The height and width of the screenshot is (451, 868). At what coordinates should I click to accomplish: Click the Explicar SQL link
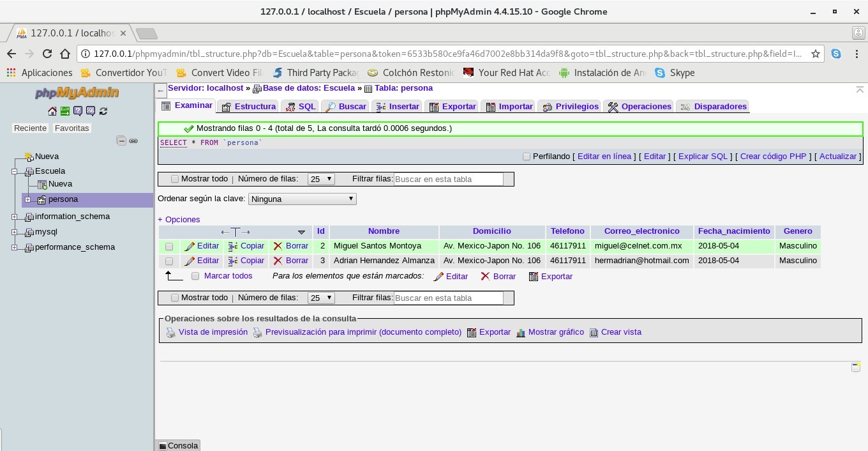coord(702,157)
